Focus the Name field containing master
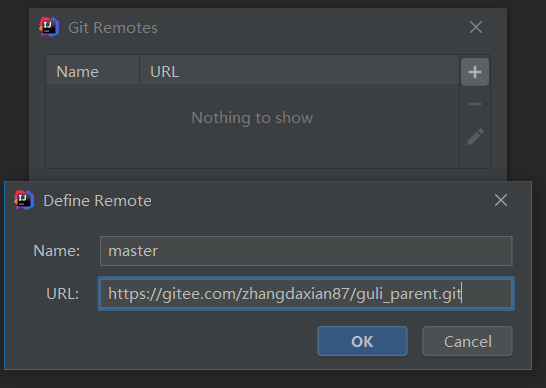This screenshot has width=546, height=388. click(306, 251)
